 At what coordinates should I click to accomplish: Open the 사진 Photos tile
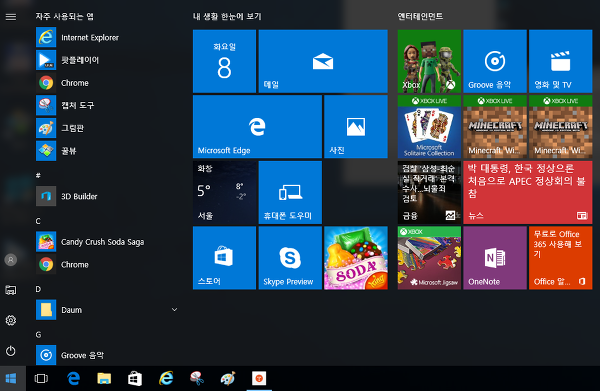coord(356,127)
